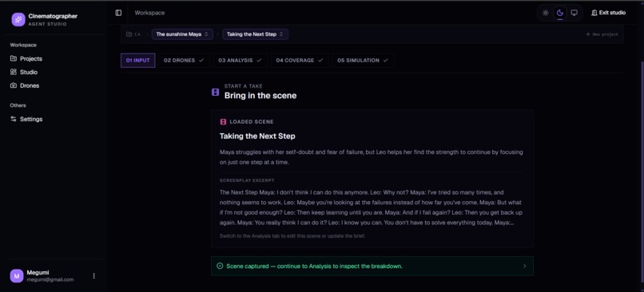Open Taking the Next Step scene dropdown
This screenshot has height=292, width=644.
point(255,34)
